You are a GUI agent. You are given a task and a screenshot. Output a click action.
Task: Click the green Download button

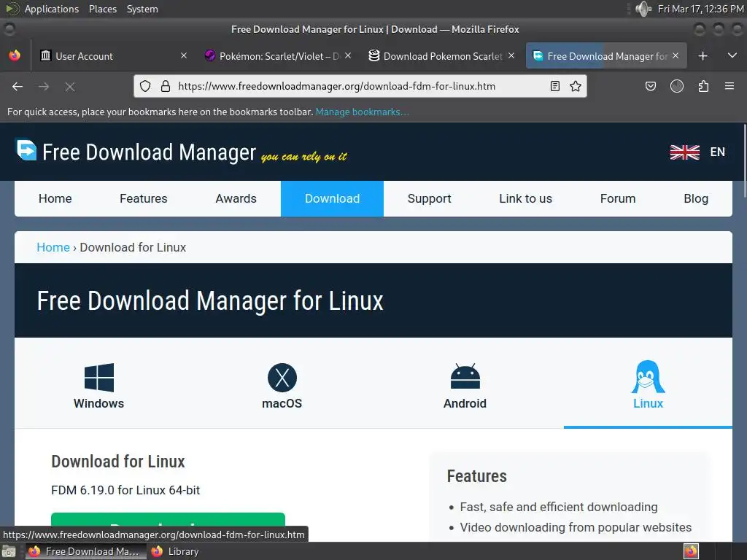168,519
